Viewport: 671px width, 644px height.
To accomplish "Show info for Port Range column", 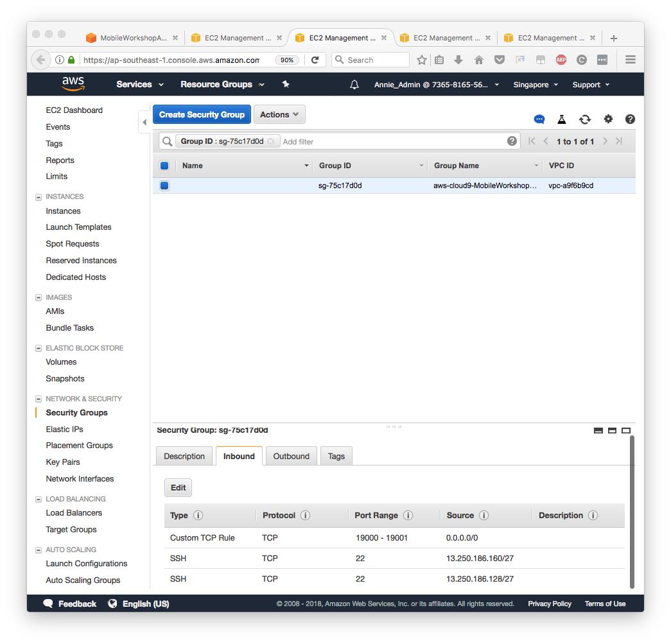I will (x=408, y=515).
